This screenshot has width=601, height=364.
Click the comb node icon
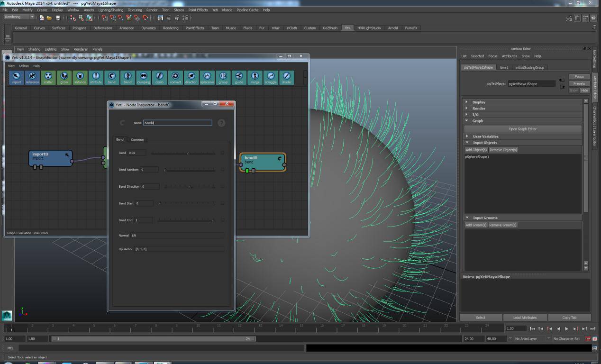[159, 77]
